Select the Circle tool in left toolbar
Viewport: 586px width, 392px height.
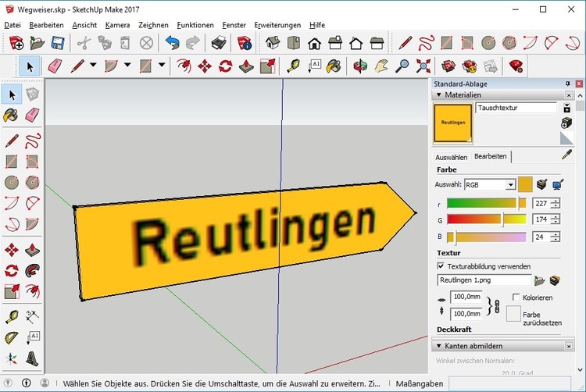coord(12,182)
